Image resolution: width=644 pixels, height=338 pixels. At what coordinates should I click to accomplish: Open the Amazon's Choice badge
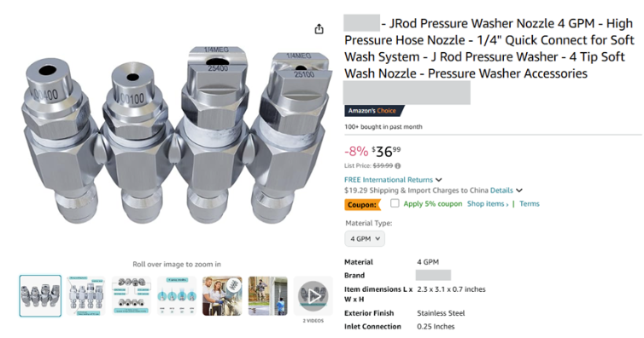tap(374, 111)
